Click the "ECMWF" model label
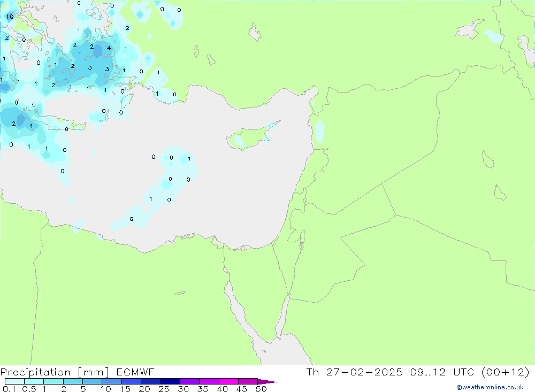 [x=135, y=372]
